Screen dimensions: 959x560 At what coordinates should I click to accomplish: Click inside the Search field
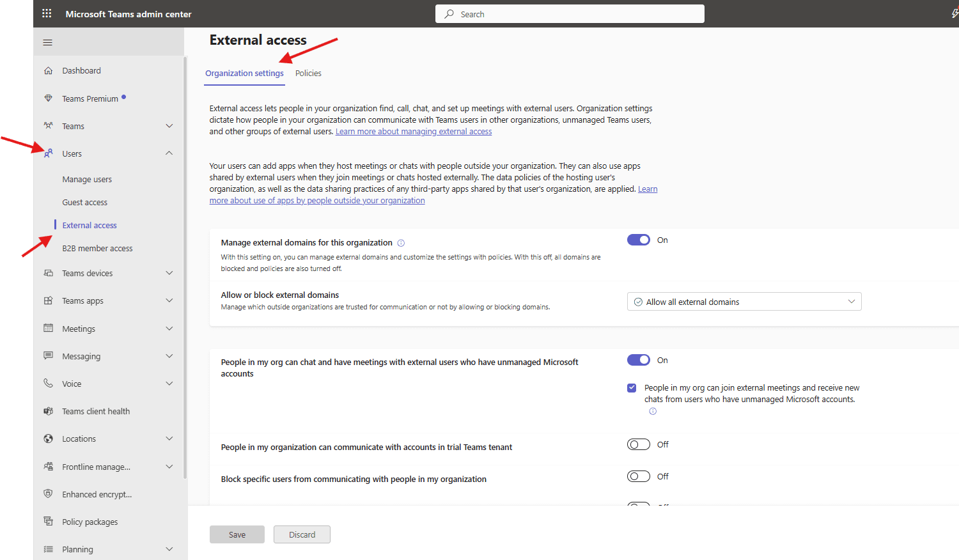569,13
